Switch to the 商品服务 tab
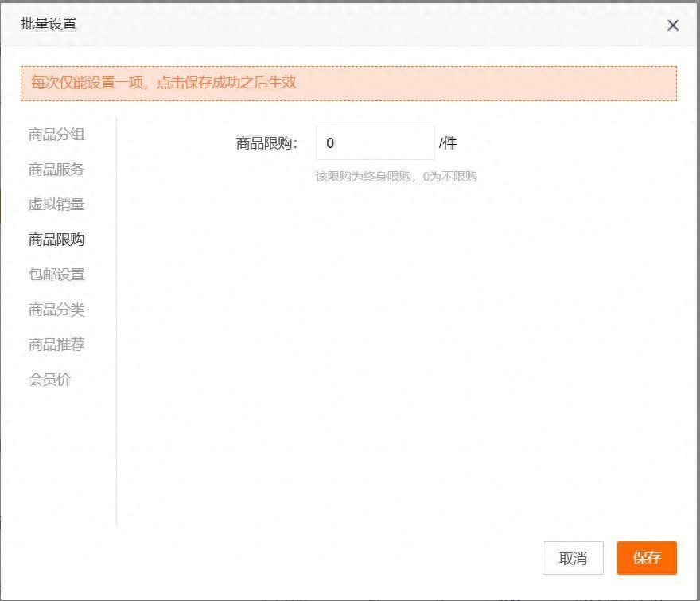 coord(56,170)
